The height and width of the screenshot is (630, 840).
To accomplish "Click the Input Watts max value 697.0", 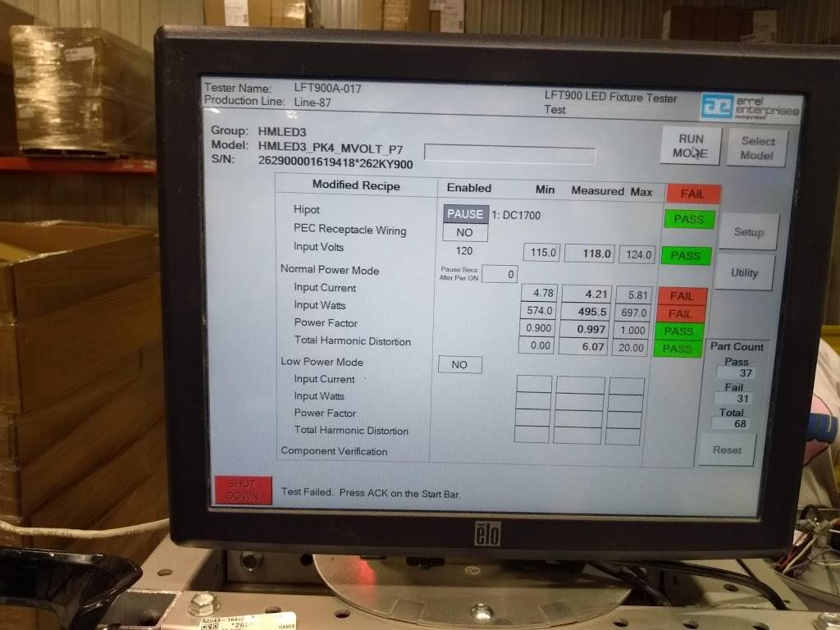I will 635,312.
